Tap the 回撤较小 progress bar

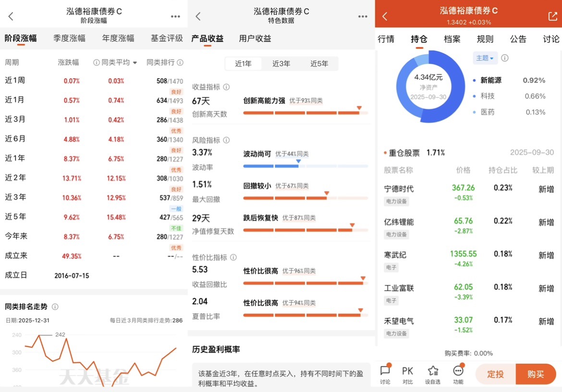[x=305, y=198]
